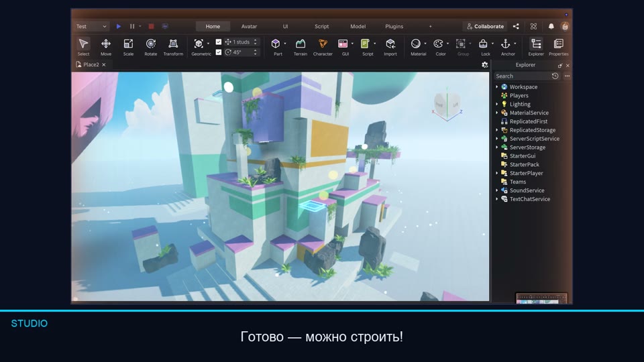Select TextChatService in Explorer
This screenshot has width=644, height=362.
tap(531, 199)
